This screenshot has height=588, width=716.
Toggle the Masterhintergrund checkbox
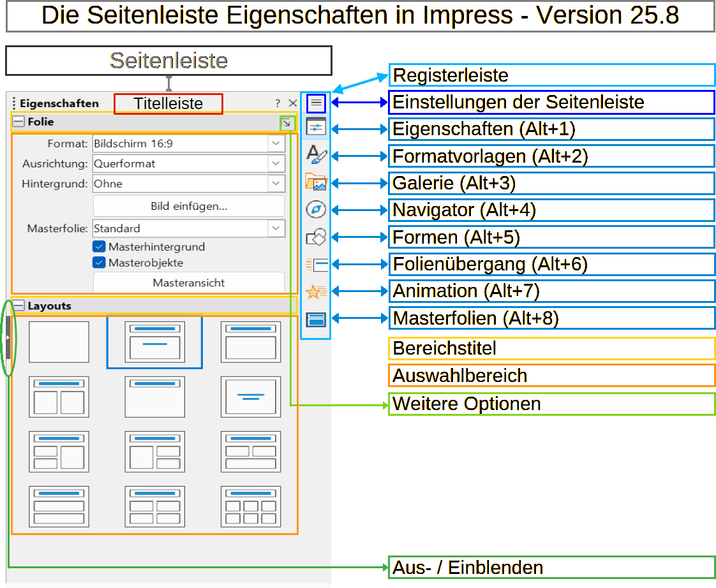(x=99, y=247)
